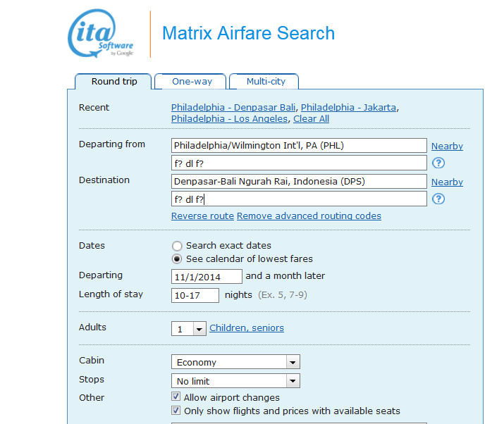Focus the Departing from airport field

click(x=299, y=146)
